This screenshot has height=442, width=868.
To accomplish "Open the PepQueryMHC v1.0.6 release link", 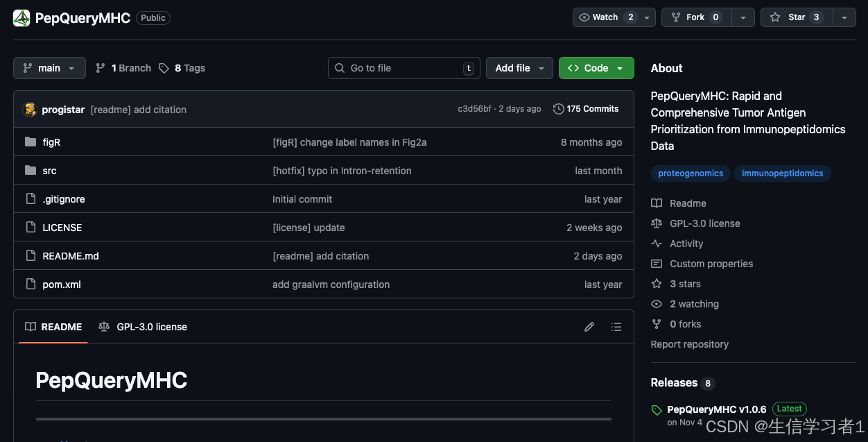I will point(717,409).
